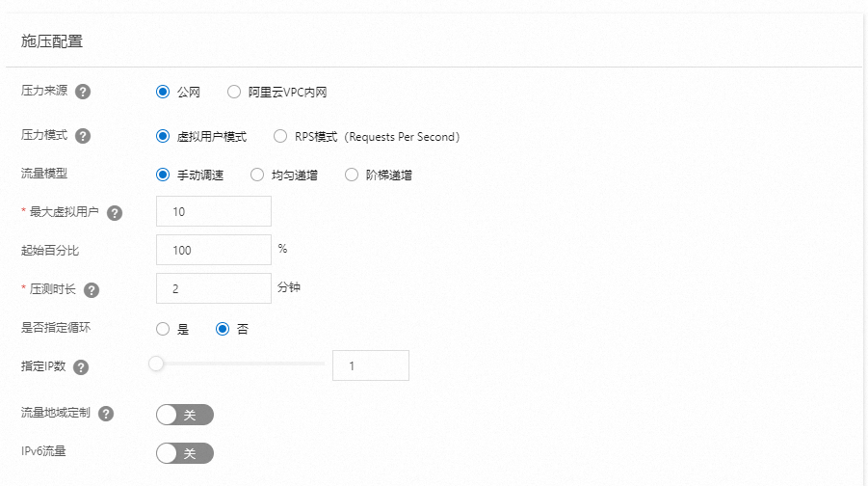Click the 压测时长 minutes input field
This screenshot has width=868, height=486.
[x=214, y=288]
